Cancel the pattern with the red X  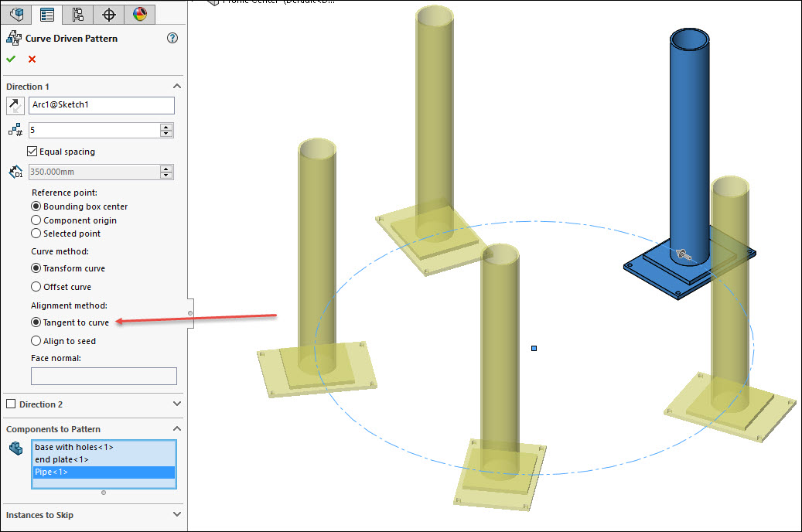coord(32,59)
